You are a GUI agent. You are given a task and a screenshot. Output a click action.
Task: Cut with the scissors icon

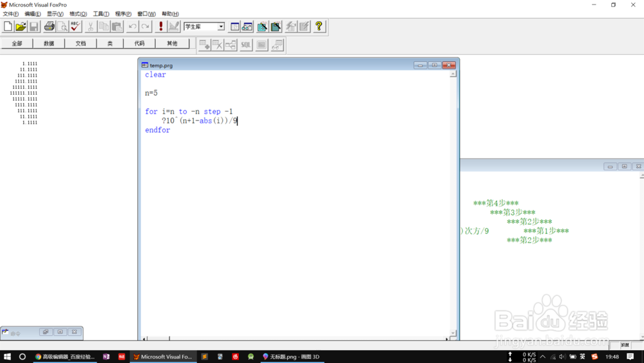point(90,26)
